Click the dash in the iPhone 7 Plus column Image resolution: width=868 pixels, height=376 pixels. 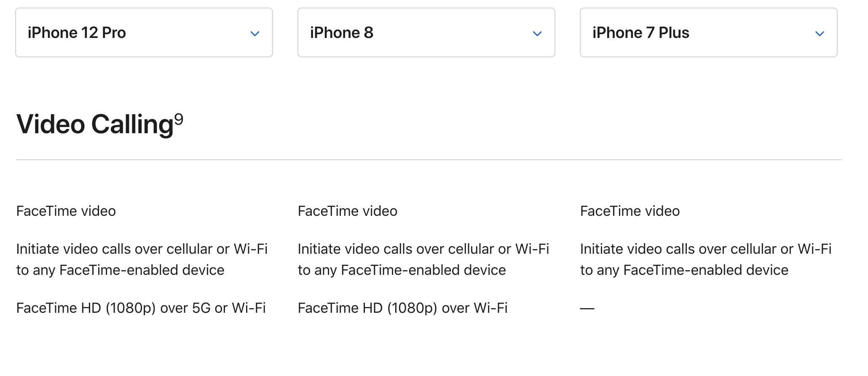tap(587, 309)
